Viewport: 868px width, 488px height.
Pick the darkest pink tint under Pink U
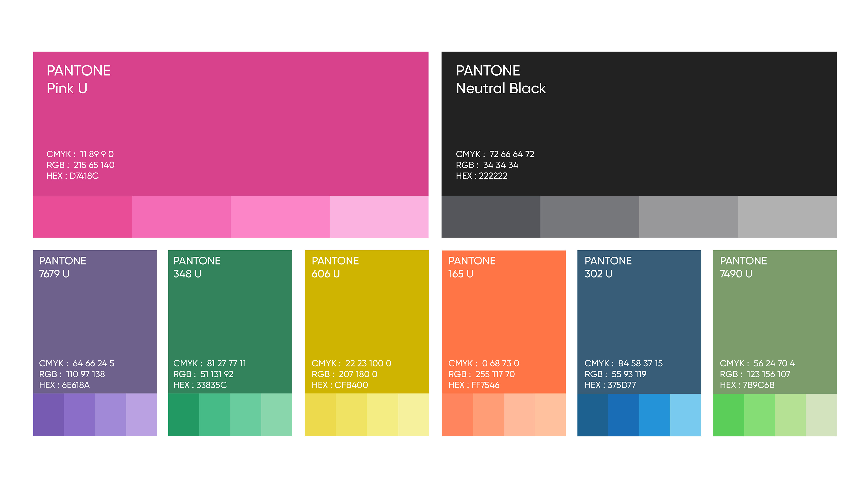[x=83, y=217]
